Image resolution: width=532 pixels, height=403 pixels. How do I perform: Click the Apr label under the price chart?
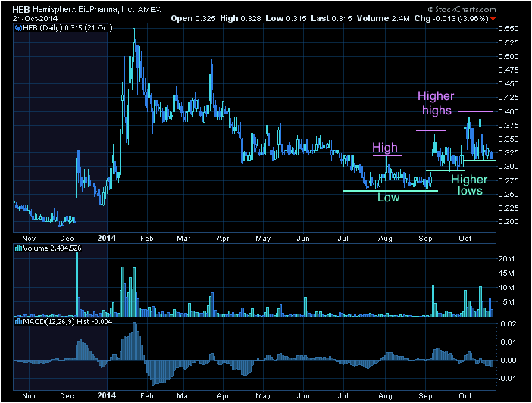[x=223, y=239]
